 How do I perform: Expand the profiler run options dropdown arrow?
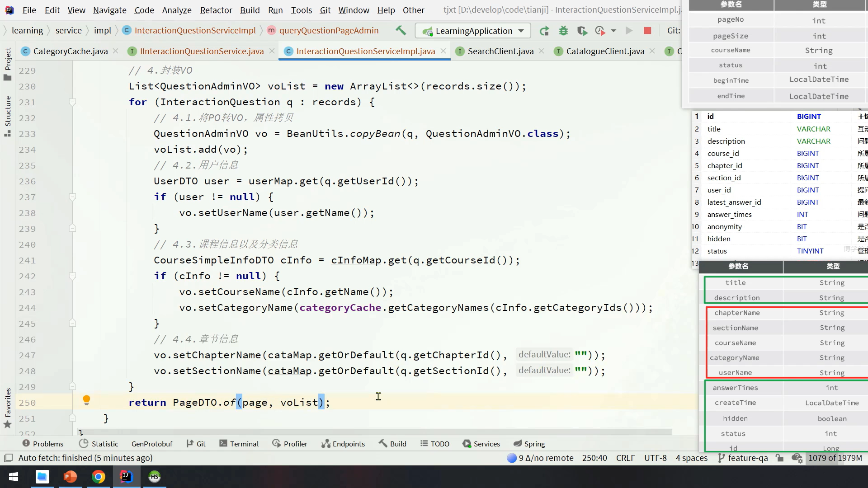(613, 31)
